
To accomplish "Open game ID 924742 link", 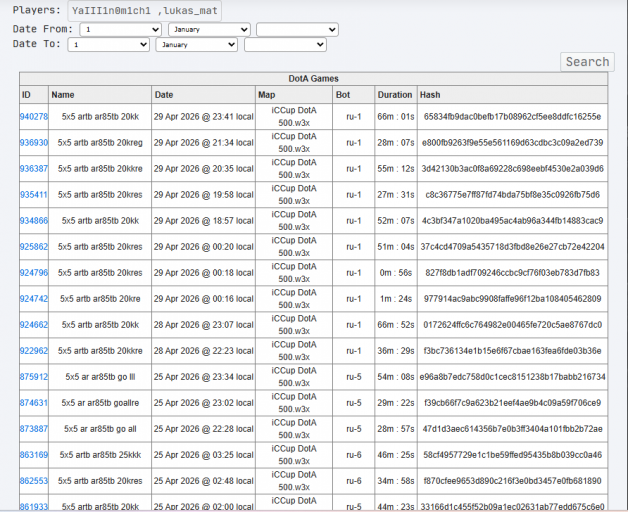I will 34,299.
